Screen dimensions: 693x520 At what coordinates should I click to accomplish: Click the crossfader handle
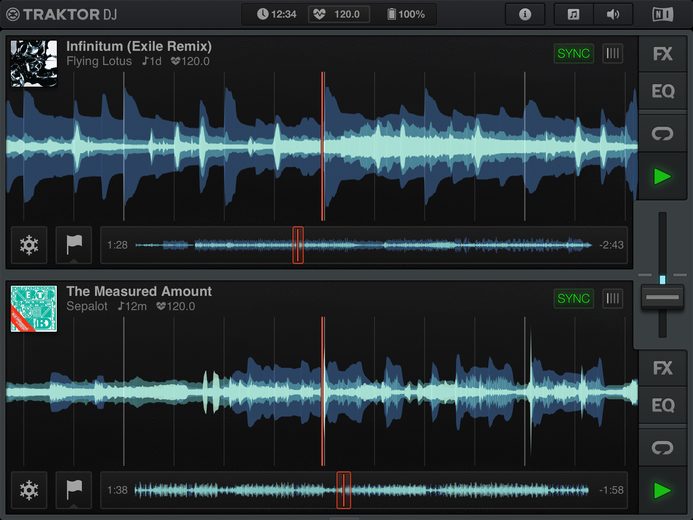(x=662, y=297)
